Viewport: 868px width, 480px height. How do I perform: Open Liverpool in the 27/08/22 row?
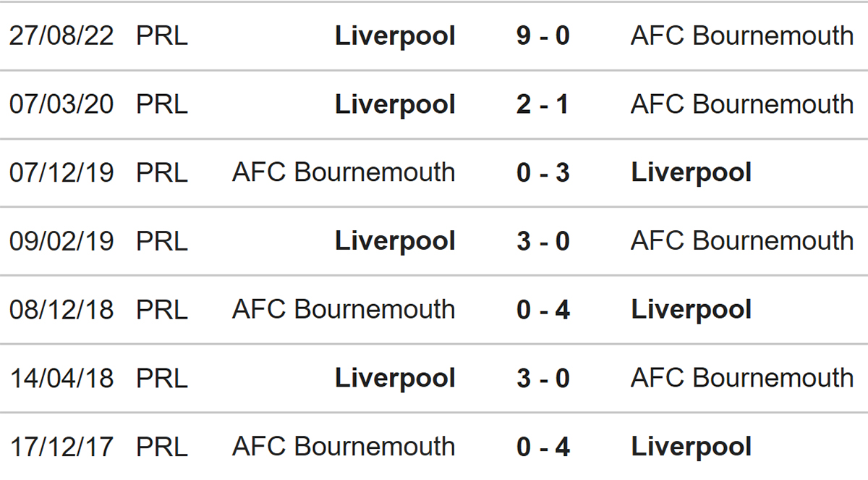pyautogui.click(x=395, y=35)
